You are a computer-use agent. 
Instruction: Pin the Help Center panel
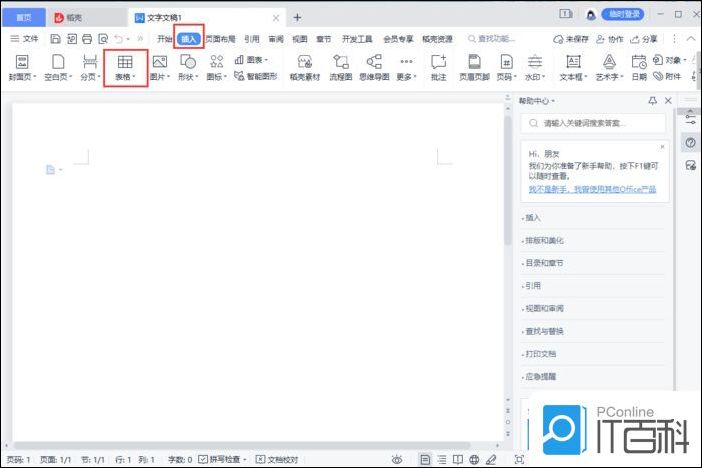pos(653,101)
